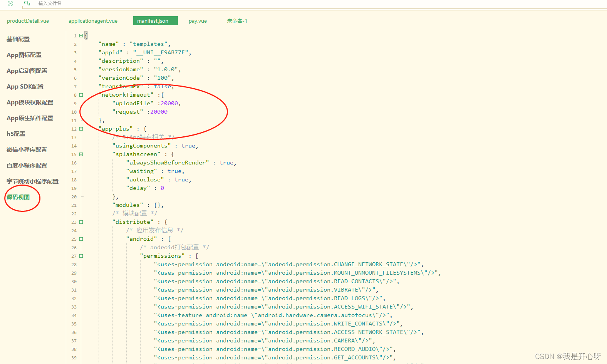Click the 模块配置 comment
This screenshot has height=364, width=607.
pos(135,213)
